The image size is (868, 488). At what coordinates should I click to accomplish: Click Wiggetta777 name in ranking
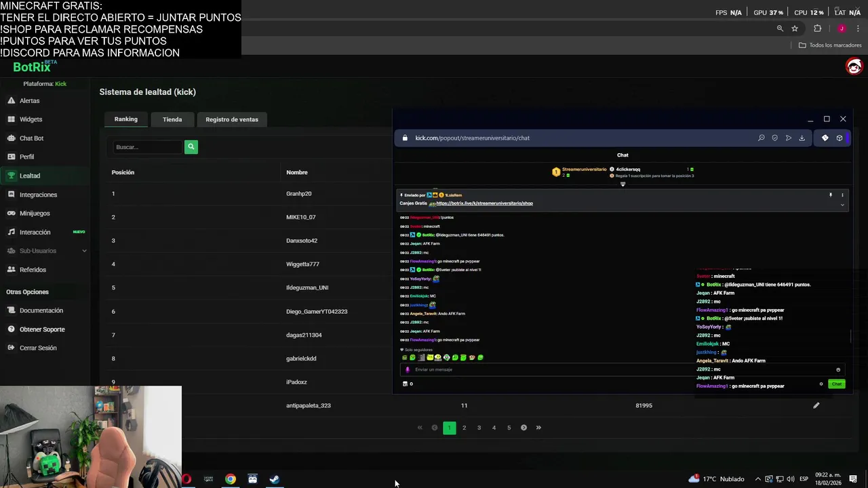coord(302,264)
